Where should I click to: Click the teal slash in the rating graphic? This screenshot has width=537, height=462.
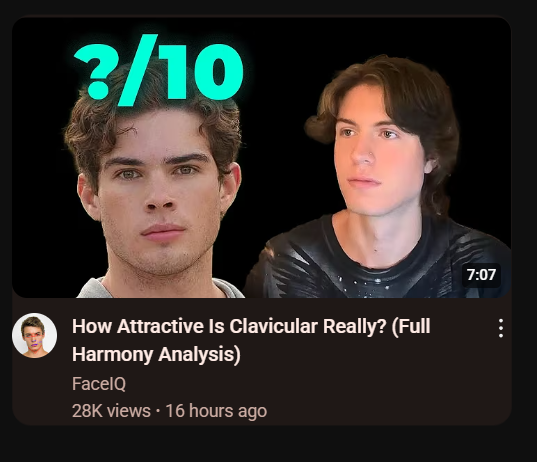click(x=137, y=70)
